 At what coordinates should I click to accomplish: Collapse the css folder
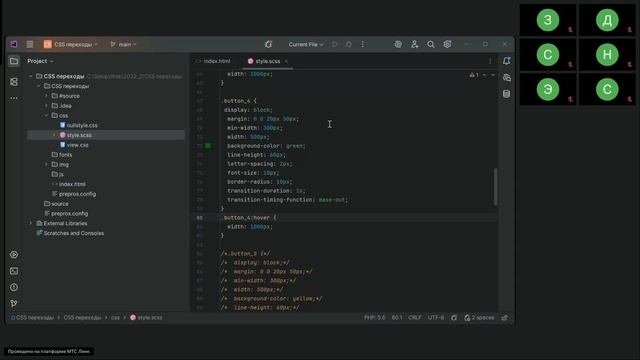[x=46, y=116]
